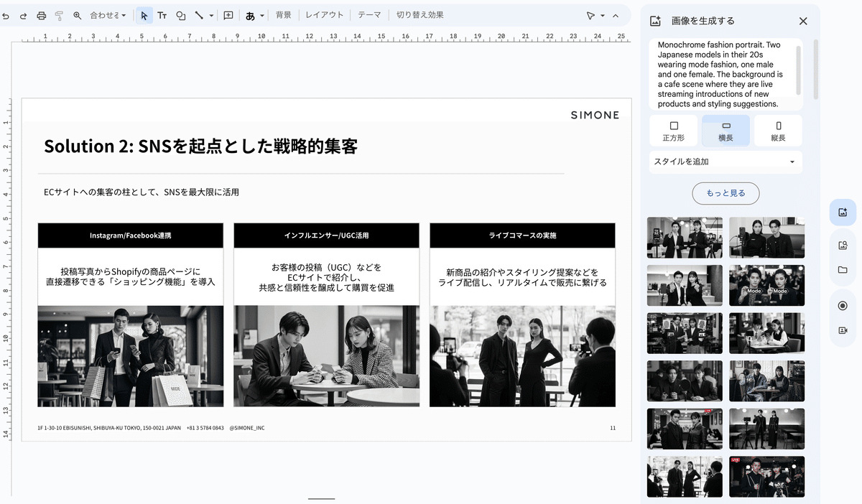Open the スタイルを追加 style dropdown
The height and width of the screenshot is (504, 862).
[x=726, y=162]
